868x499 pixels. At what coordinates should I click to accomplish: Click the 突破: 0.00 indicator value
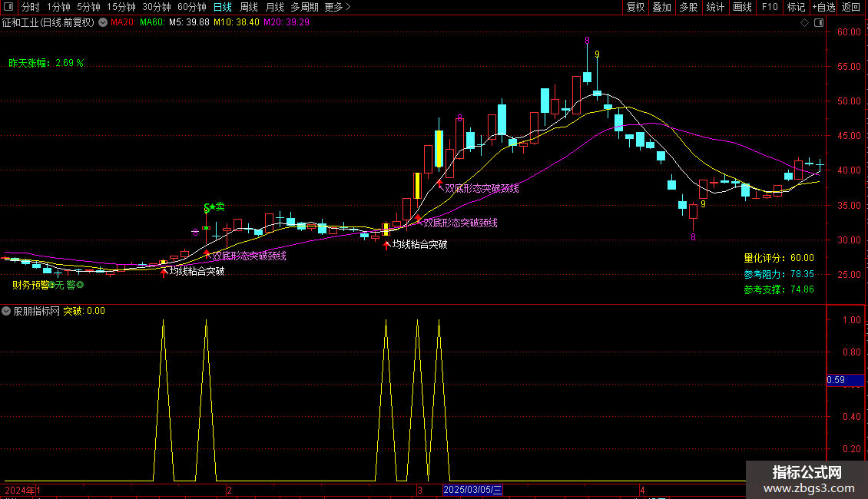coord(84,311)
